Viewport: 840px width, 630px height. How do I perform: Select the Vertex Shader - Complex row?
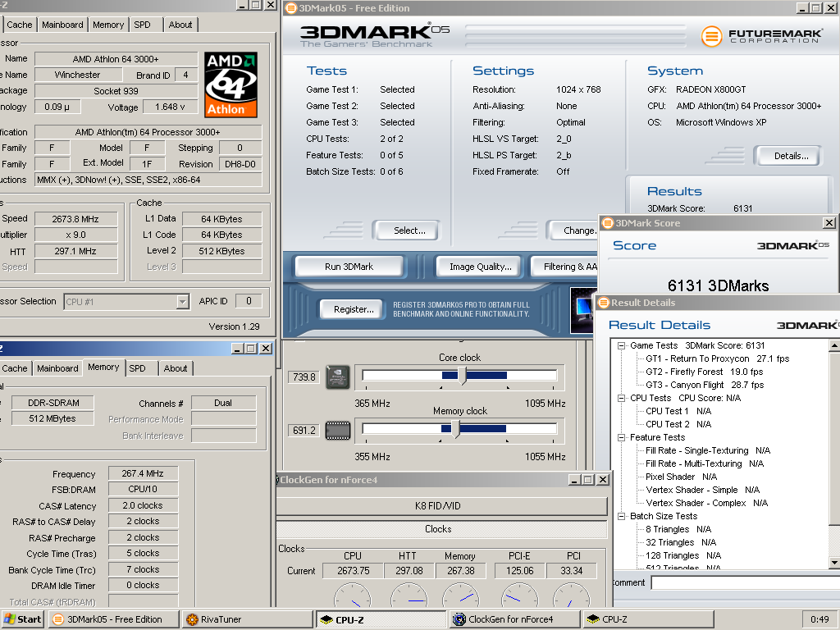706,503
